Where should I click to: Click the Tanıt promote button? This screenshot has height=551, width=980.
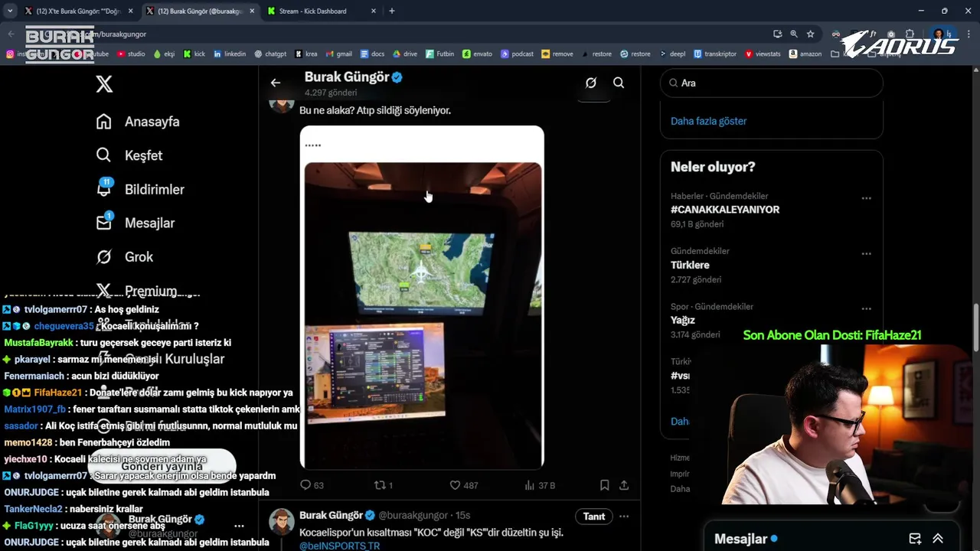click(x=594, y=517)
